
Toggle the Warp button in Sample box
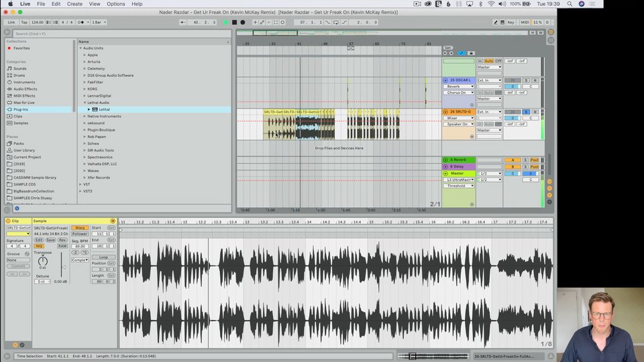[x=80, y=228]
